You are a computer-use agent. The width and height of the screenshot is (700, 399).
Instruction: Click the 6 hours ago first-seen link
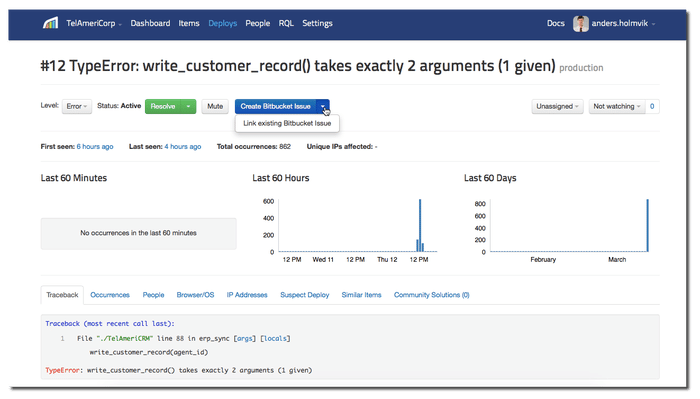tap(95, 146)
